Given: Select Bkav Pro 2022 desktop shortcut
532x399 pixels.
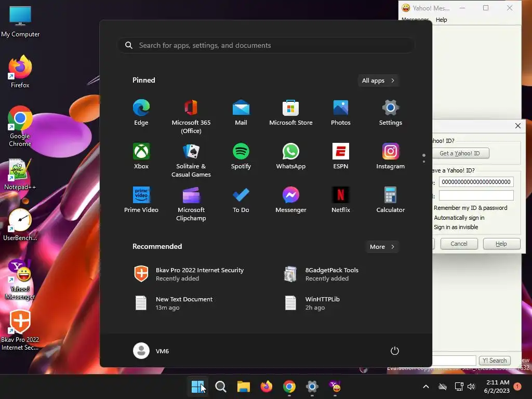Looking at the screenshot, I should [x=20, y=330].
